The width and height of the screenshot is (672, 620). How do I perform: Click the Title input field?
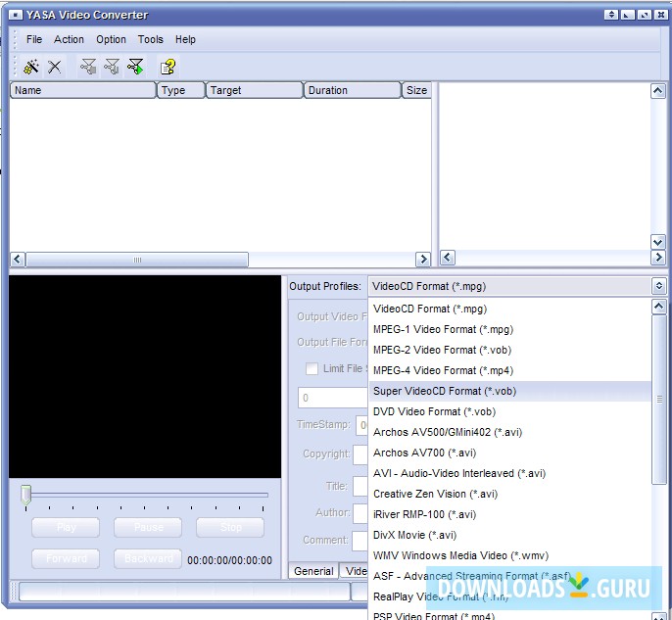tap(360, 487)
